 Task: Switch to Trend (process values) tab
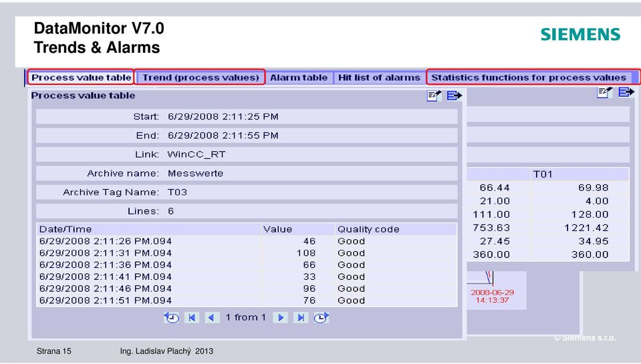pyautogui.click(x=201, y=77)
